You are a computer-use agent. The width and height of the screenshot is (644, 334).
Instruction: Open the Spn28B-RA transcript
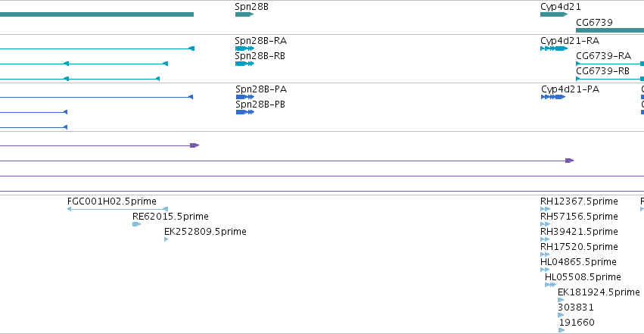pos(244,48)
